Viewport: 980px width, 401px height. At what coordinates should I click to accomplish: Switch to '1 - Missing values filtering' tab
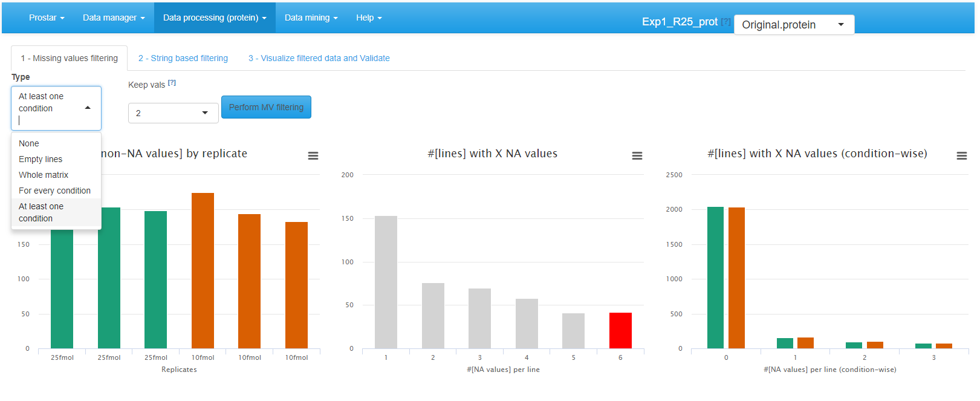[70, 58]
